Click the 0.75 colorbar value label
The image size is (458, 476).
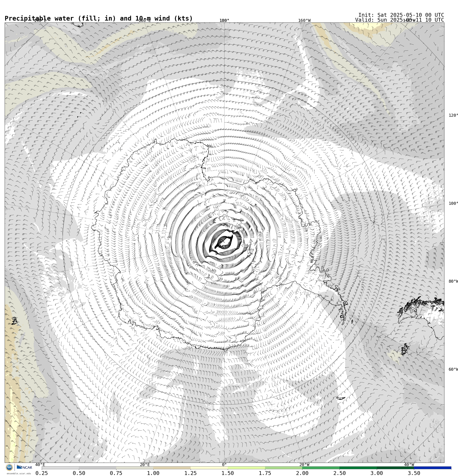point(116,473)
